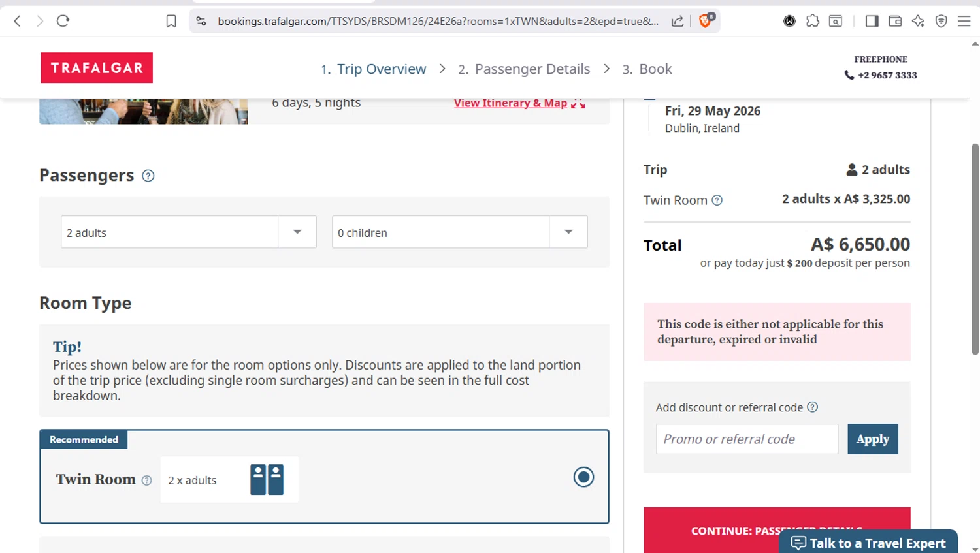This screenshot has width=980, height=553.
Task: Call freephone +2 9657 3333
Action: tap(887, 75)
